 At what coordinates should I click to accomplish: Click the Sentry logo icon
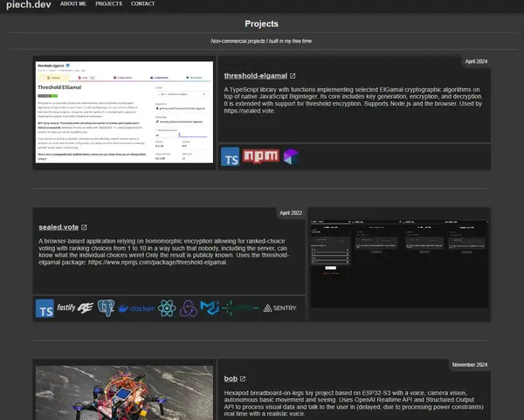tap(279, 308)
